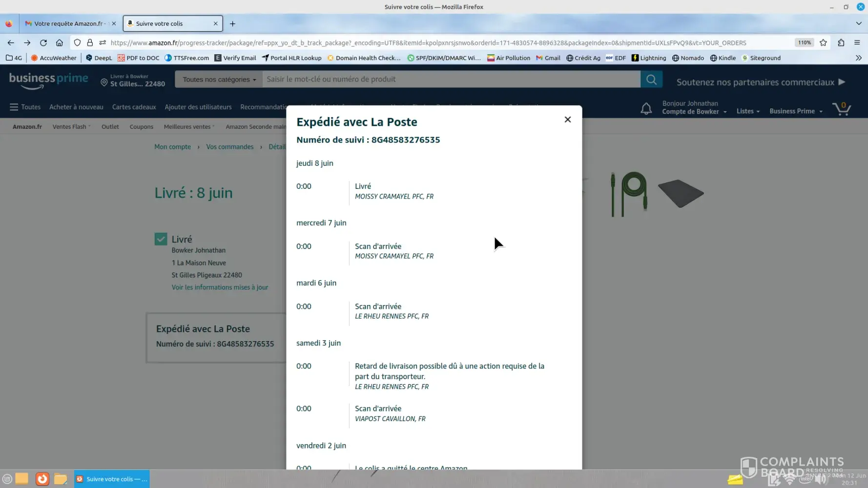The height and width of the screenshot is (488, 868).
Task: Open the 'Portal HLR Lookup' bookmark
Action: click(x=291, y=58)
